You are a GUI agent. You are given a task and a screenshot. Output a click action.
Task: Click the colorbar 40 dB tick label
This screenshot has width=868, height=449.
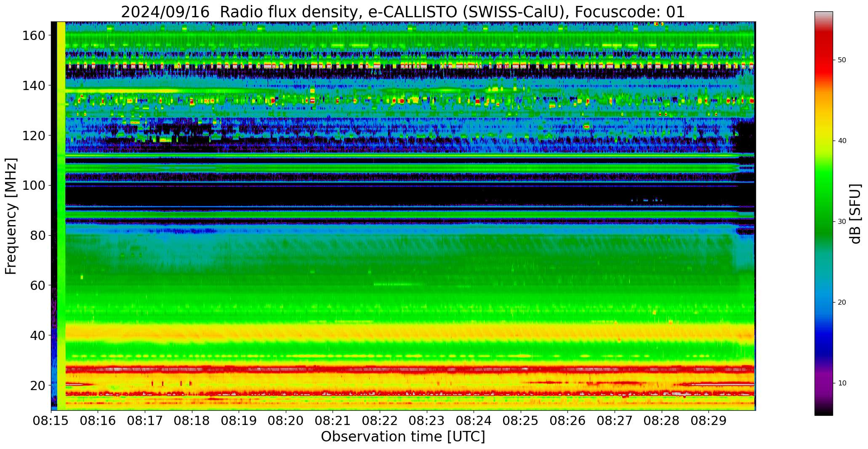point(842,141)
